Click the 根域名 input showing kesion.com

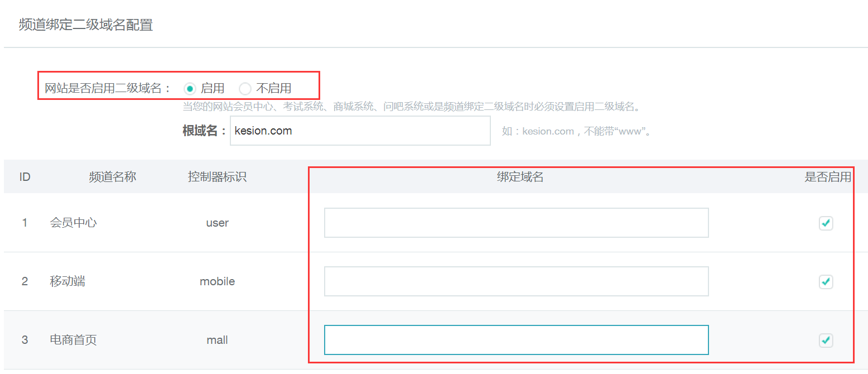pos(360,130)
